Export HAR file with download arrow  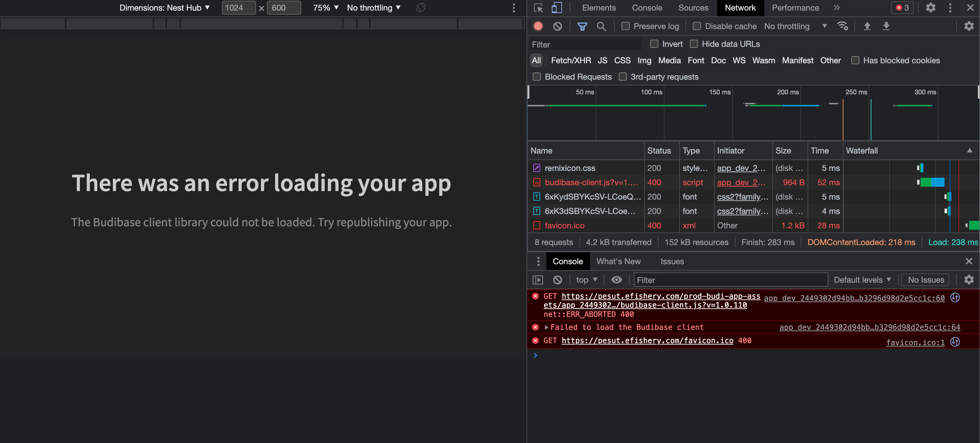click(x=886, y=26)
